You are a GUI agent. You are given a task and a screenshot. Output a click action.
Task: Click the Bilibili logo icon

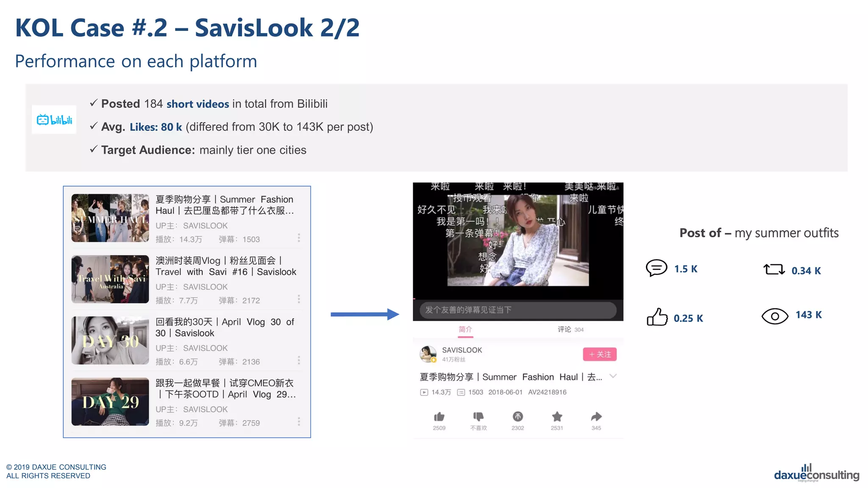pos(54,120)
